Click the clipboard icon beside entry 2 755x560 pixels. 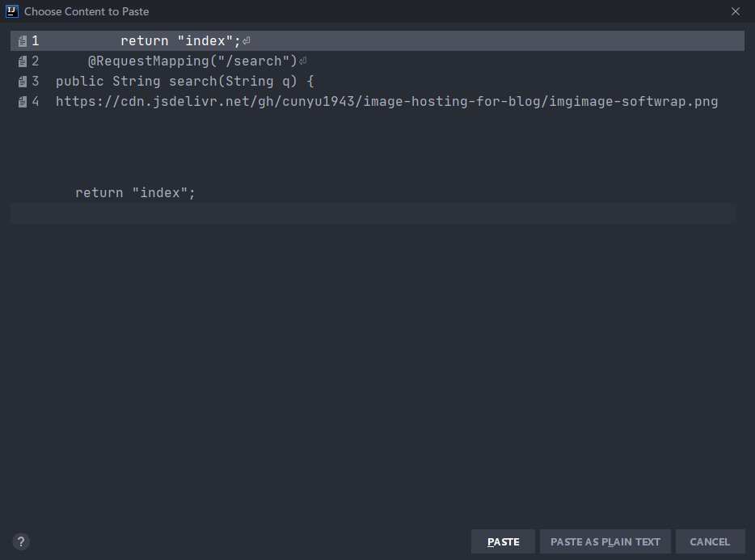pos(23,61)
